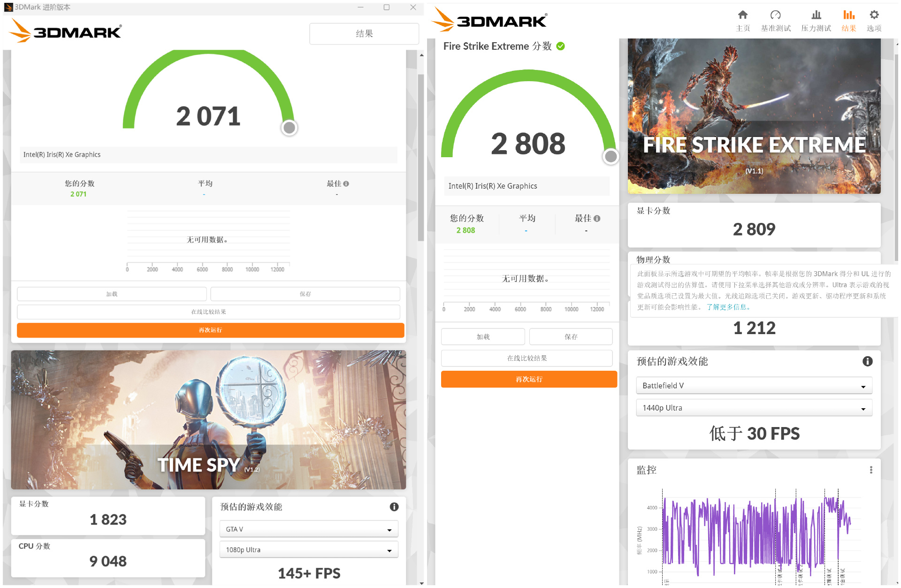The height and width of the screenshot is (588, 901).
Task: Click info icon beside Time Spy best score
Action: click(x=346, y=183)
